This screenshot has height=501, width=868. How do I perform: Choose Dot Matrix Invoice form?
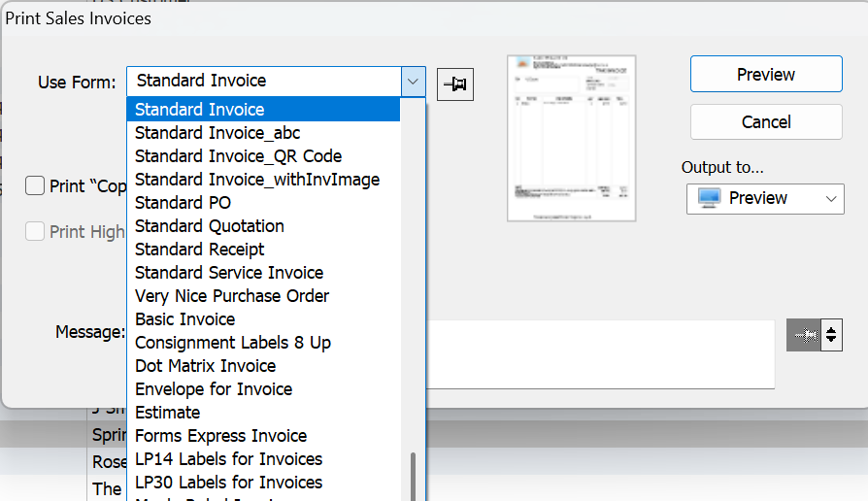click(263, 365)
